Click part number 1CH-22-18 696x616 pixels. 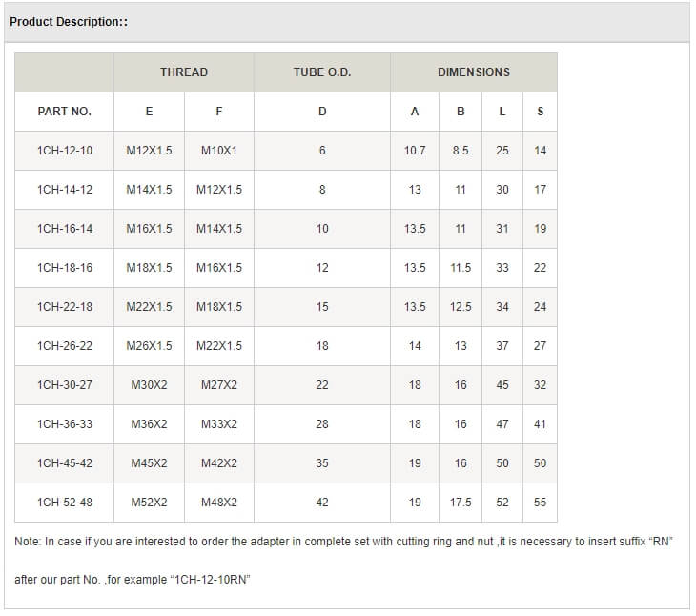(x=65, y=307)
